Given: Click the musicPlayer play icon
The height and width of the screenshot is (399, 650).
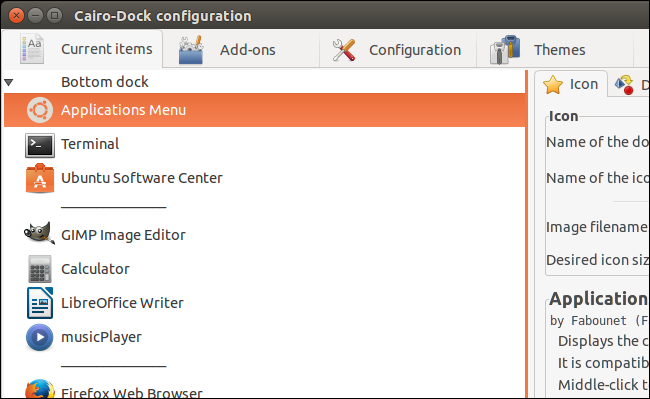Looking at the screenshot, I should (x=39, y=337).
